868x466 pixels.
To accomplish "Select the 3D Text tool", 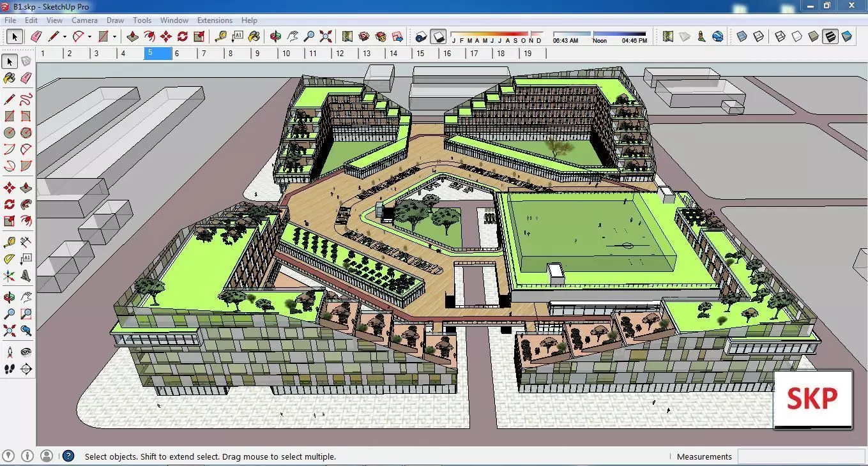I will (26, 276).
